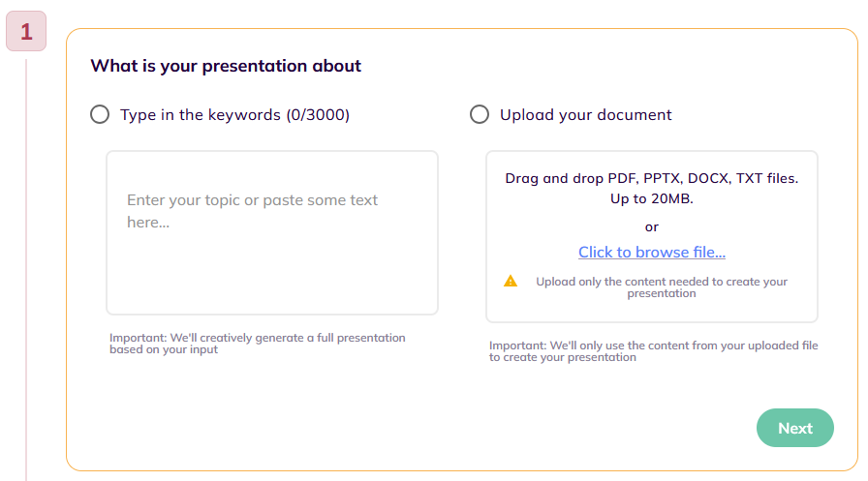Click the yellow warning triangle icon

[511, 282]
